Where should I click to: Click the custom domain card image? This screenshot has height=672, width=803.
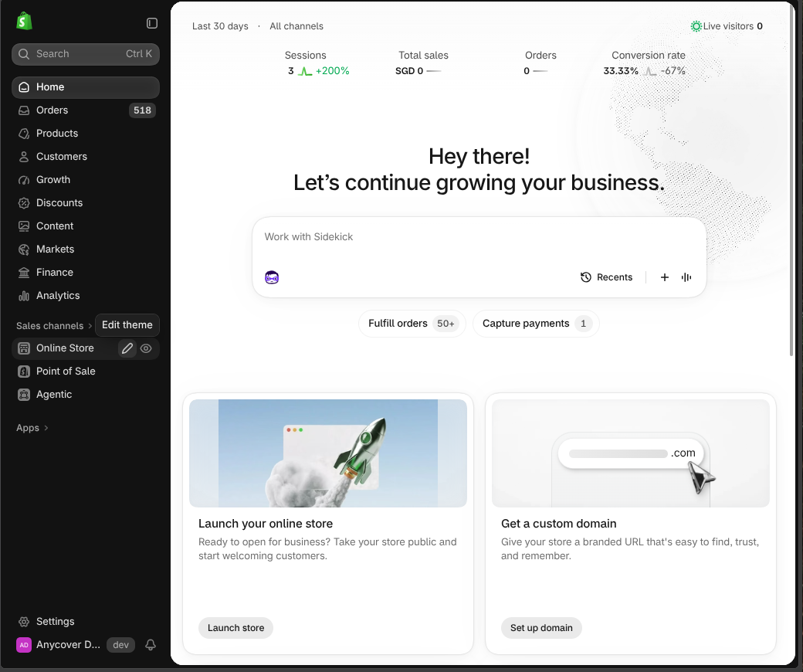point(631,453)
